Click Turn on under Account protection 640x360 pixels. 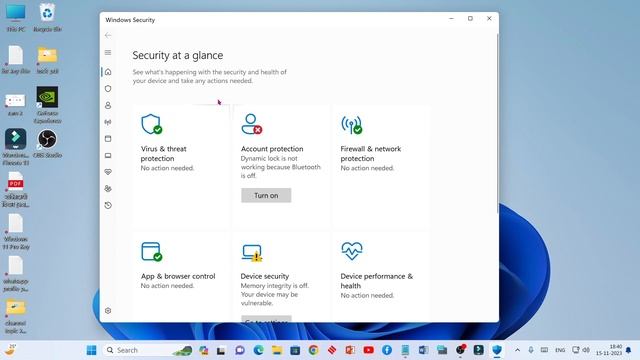tap(266, 196)
